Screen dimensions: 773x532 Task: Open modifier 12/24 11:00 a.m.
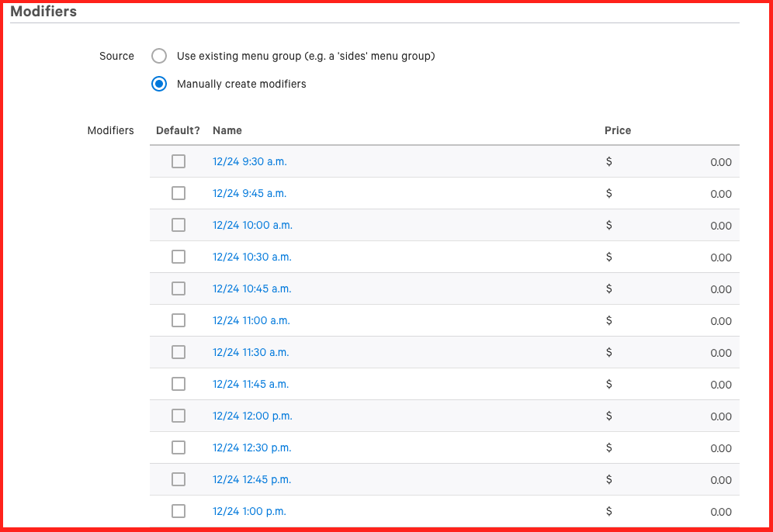pyautogui.click(x=251, y=321)
